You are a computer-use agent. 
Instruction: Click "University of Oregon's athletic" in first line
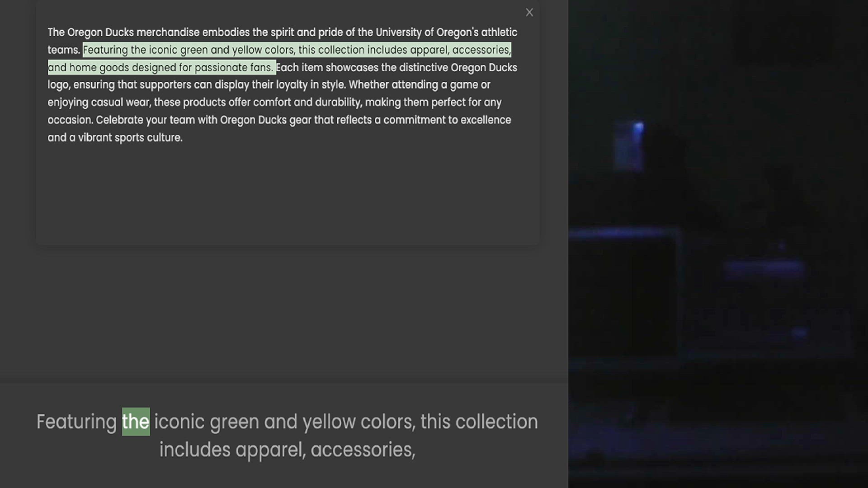pos(446,33)
